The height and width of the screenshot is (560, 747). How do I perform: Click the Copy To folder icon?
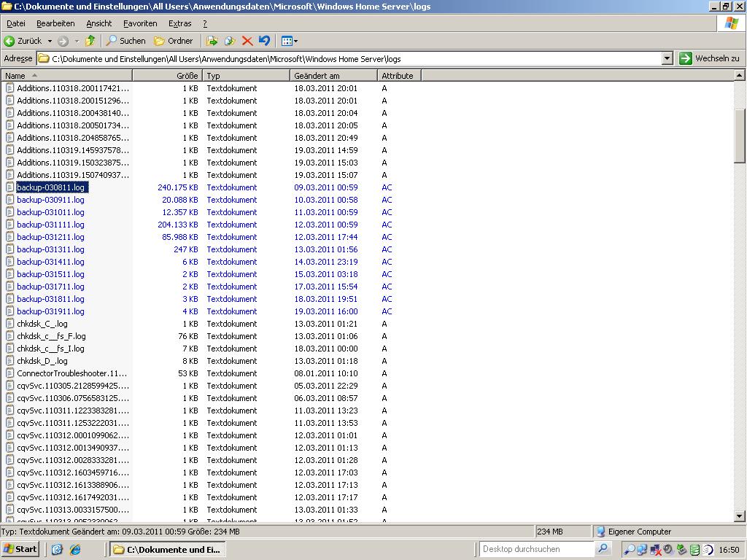tap(230, 41)
